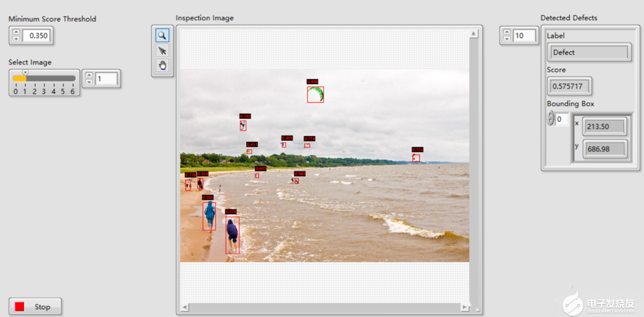Click the image's vertical scrollbar up arrow
The width and height of the screenshot is (644, 317).
pyautogui.click(x=473, y=34)
